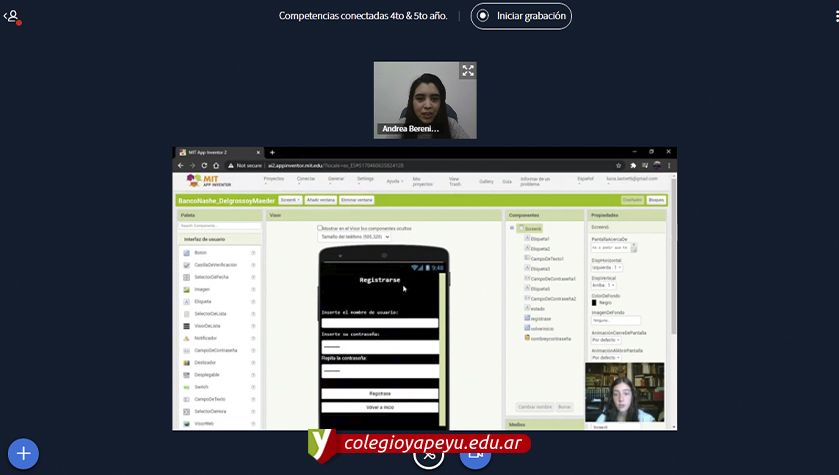This screenshot has height=475, width=839.
Task: Select the nombreycontraseña component in tree
Action: coord(550,338)
